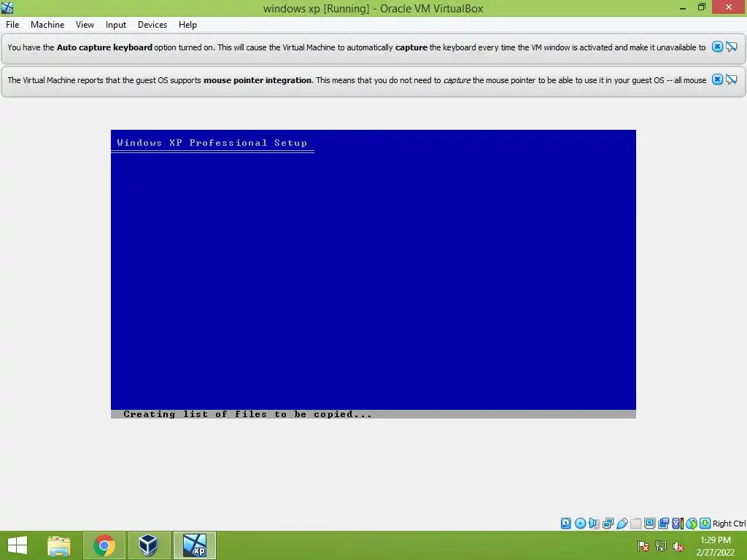Image resolution: width=747 pixels, height=560 pixels.
Task: Switch to VirtualBox Manager in the taskbar
Action: coord(149,545)
